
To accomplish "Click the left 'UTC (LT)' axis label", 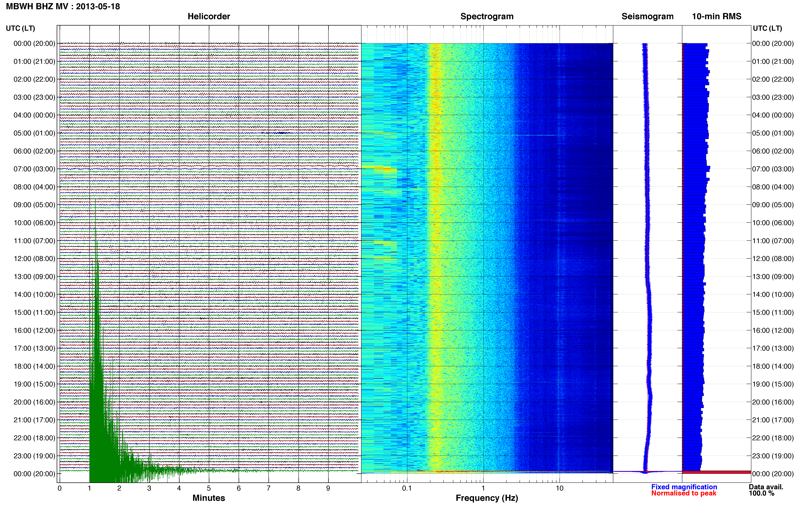I will [x=21, y=28].
